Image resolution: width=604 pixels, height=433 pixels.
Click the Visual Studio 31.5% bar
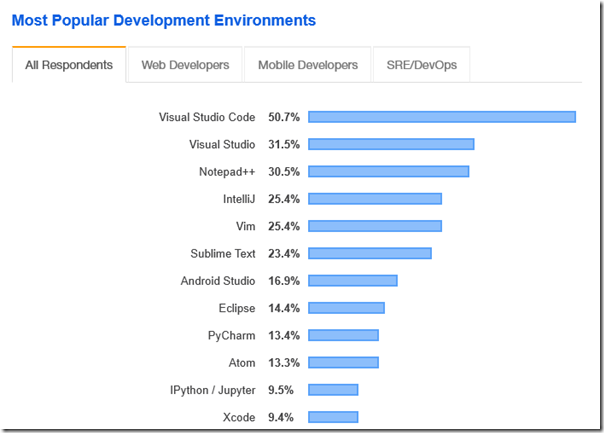[x=391, y=144]
